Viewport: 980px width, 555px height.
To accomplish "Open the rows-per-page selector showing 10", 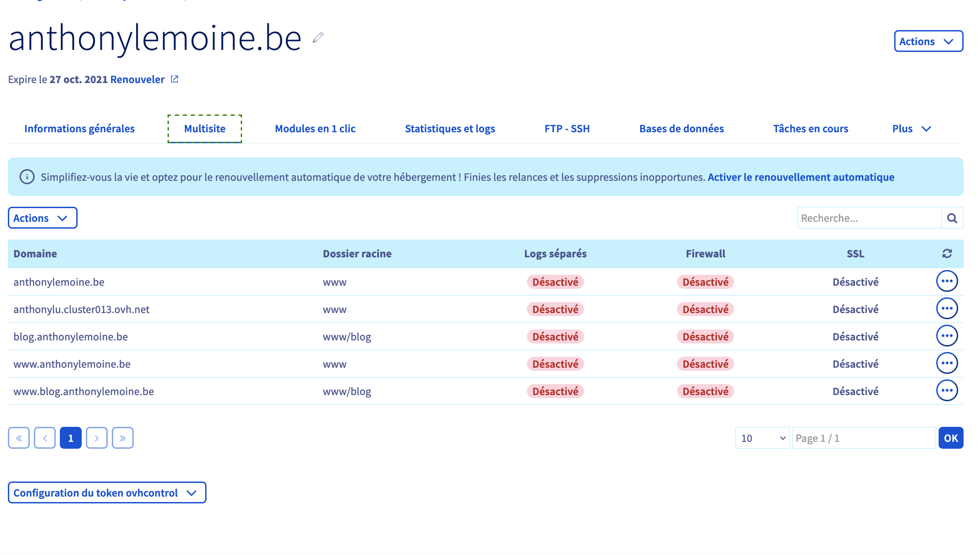I will [762, 438].
